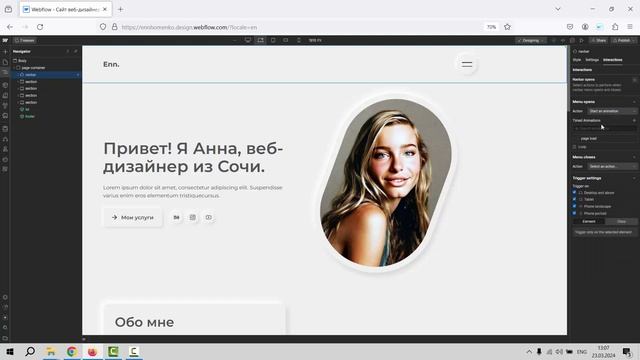Viewport: 640px width, 360px height.
Task: Toggle Tablet trigger checkbox
Action: pyautogui.click(x=574, y=199)
